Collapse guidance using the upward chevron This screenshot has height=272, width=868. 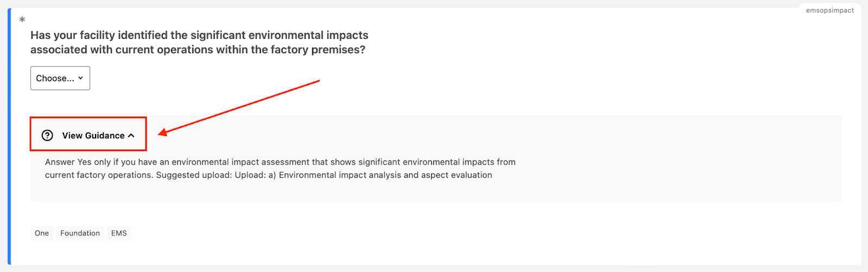tap(131, 135)
